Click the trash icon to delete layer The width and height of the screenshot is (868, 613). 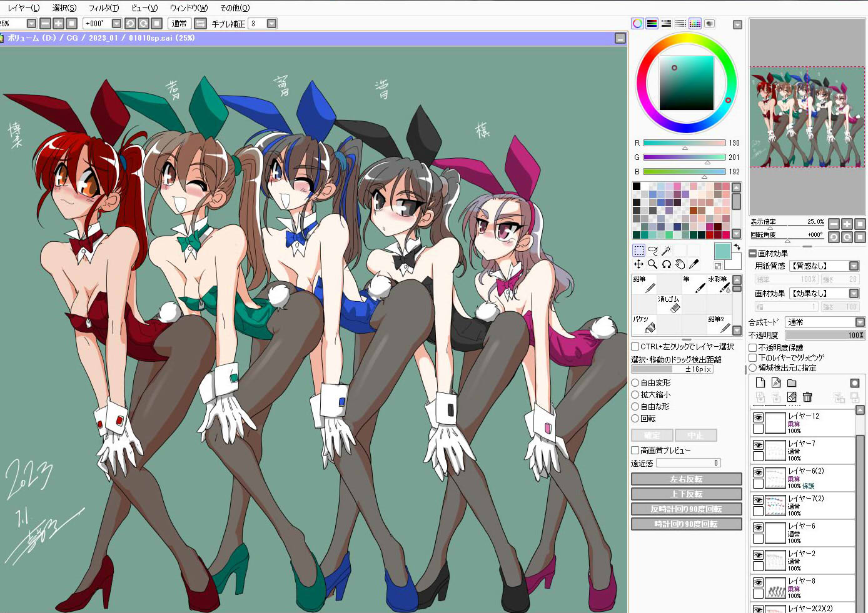click(807, 397)
